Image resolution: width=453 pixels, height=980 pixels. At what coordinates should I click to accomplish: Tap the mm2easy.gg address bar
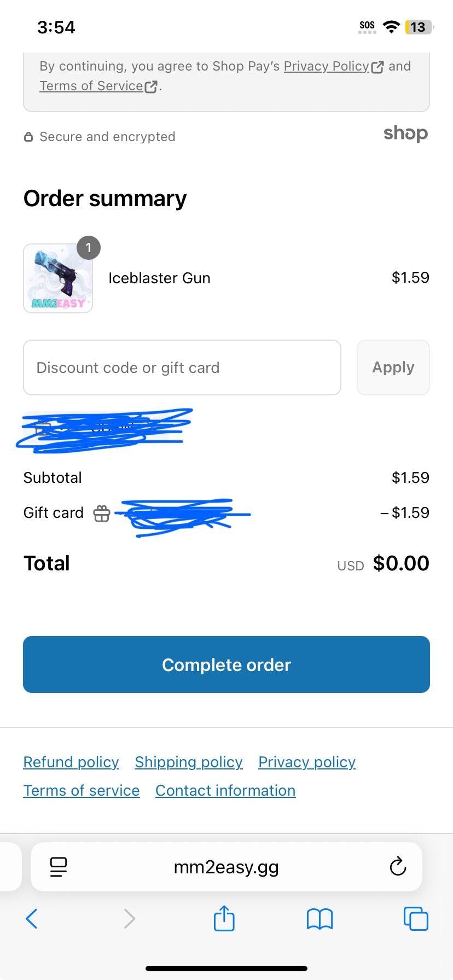coord(226,867)
